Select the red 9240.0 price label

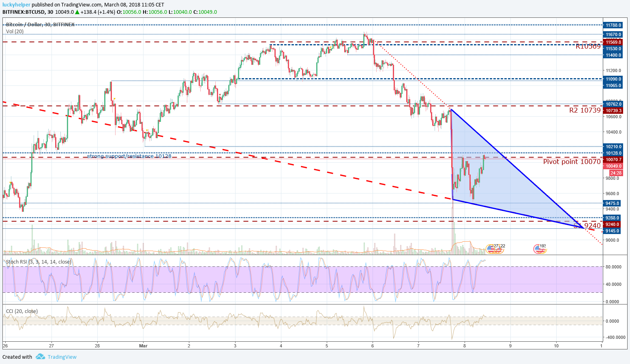(613, 224)
